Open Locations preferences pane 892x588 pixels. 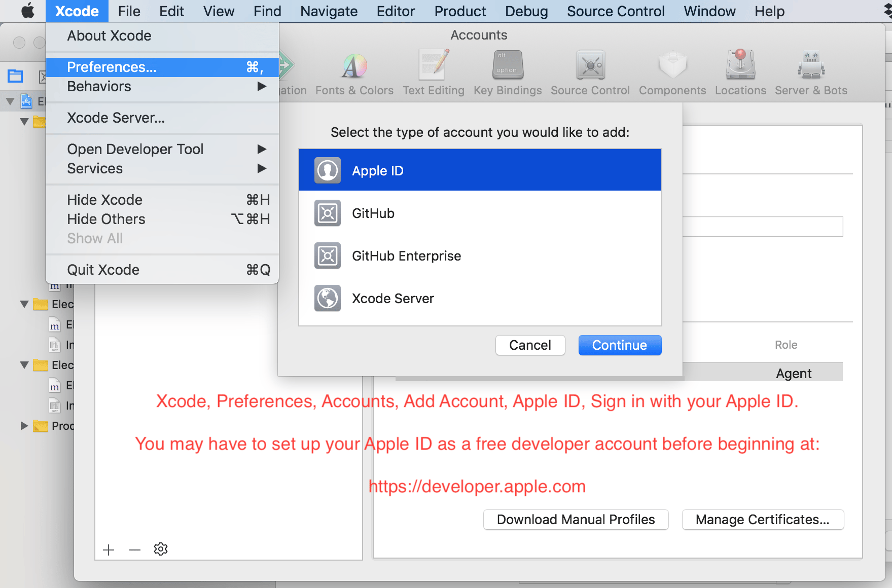740,73
